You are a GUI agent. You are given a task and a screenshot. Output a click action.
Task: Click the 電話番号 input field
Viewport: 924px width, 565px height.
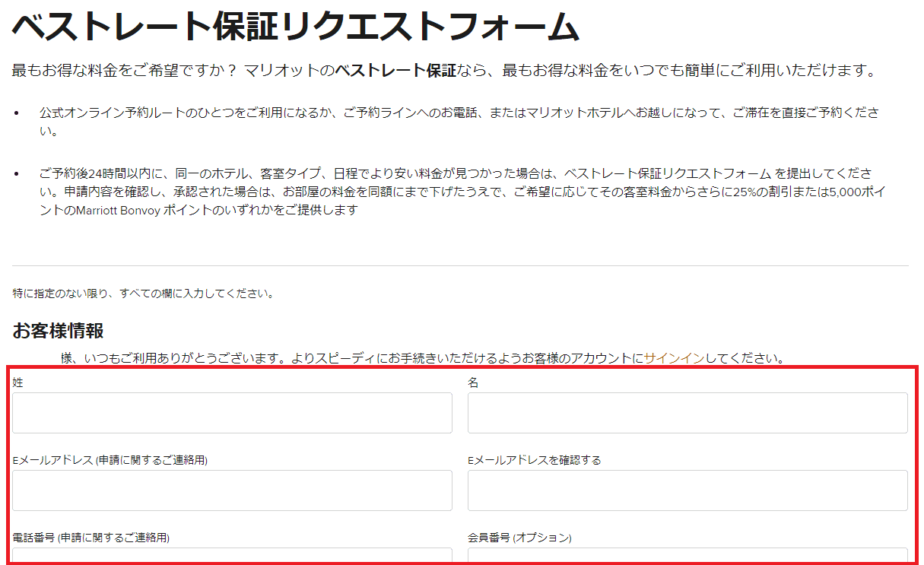pyautogui.click(x=232, y=557)
